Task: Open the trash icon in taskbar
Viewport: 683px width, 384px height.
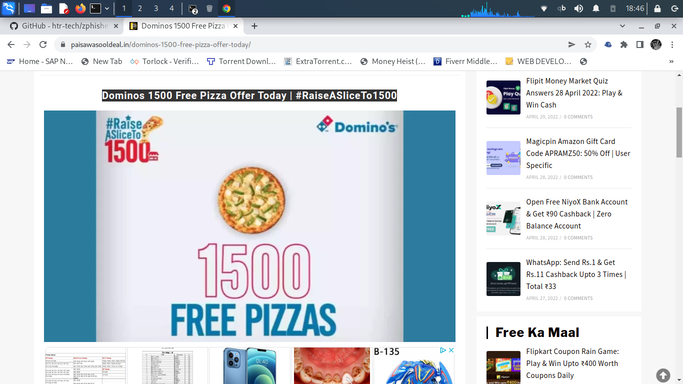Action: point(210,8)
